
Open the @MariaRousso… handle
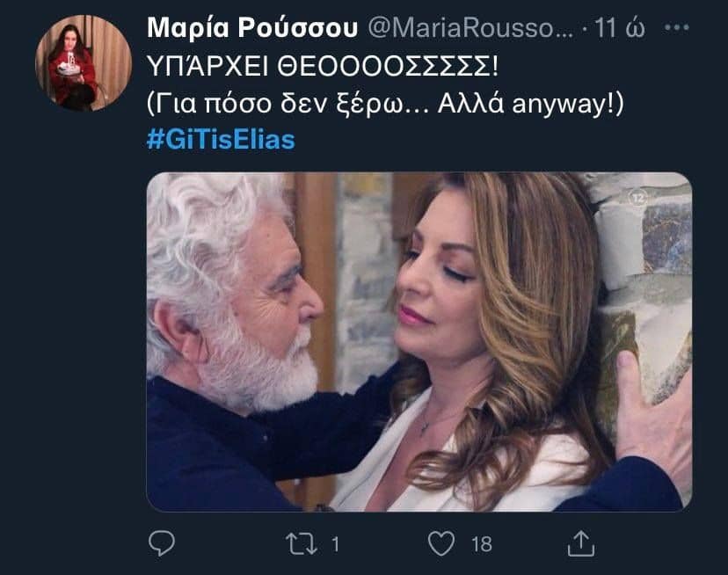tap(470, 28)
